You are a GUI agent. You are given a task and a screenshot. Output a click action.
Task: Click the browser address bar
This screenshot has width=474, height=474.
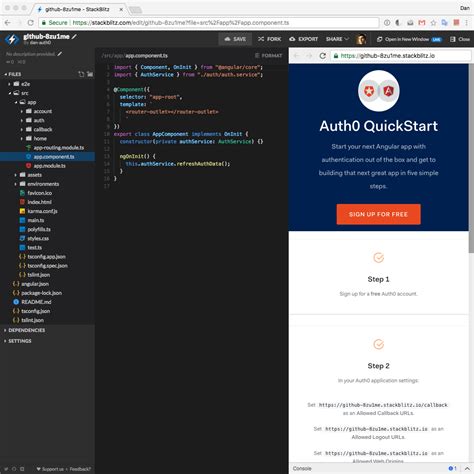209,23
